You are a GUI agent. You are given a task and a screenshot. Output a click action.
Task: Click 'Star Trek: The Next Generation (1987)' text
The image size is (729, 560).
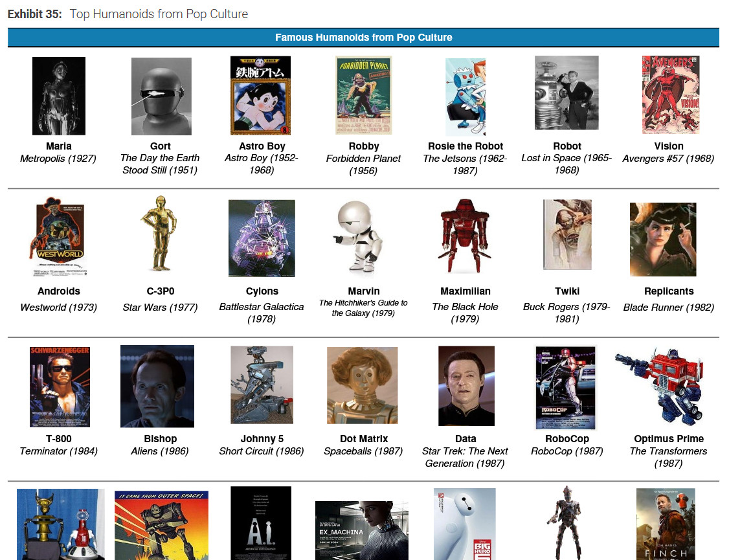(465, 457)
